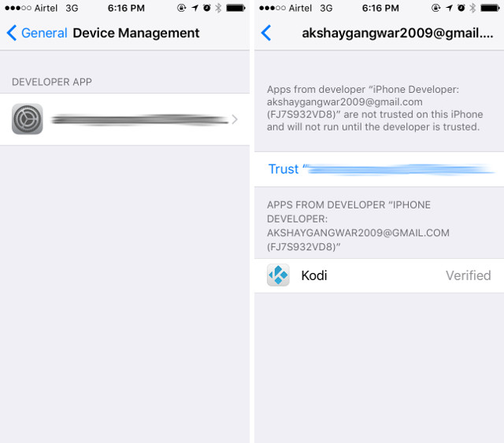Tap the akshaygangwar2009@gmail title in right screen
This screenshot has width=504, height=443.
(x=398, y=33)
